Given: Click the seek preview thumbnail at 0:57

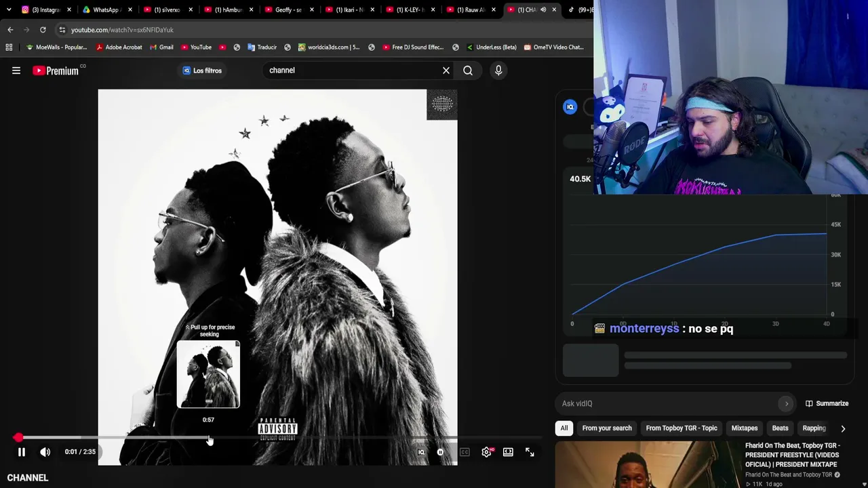Looking at the screenshot, I should [208, 375].
